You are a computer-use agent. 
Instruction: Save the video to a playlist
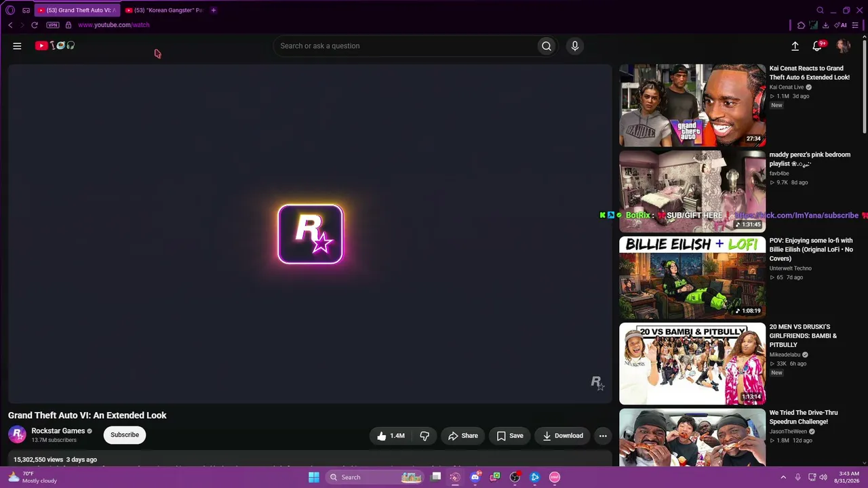[x=509, y=436]
